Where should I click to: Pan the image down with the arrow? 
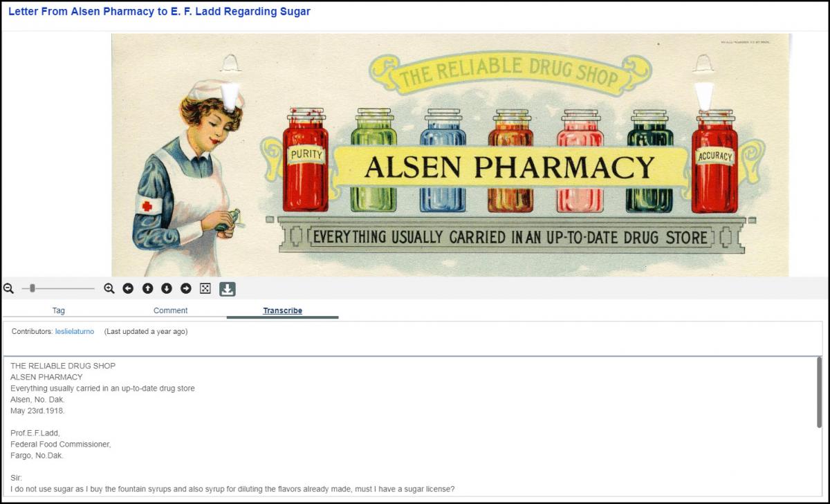167,288
